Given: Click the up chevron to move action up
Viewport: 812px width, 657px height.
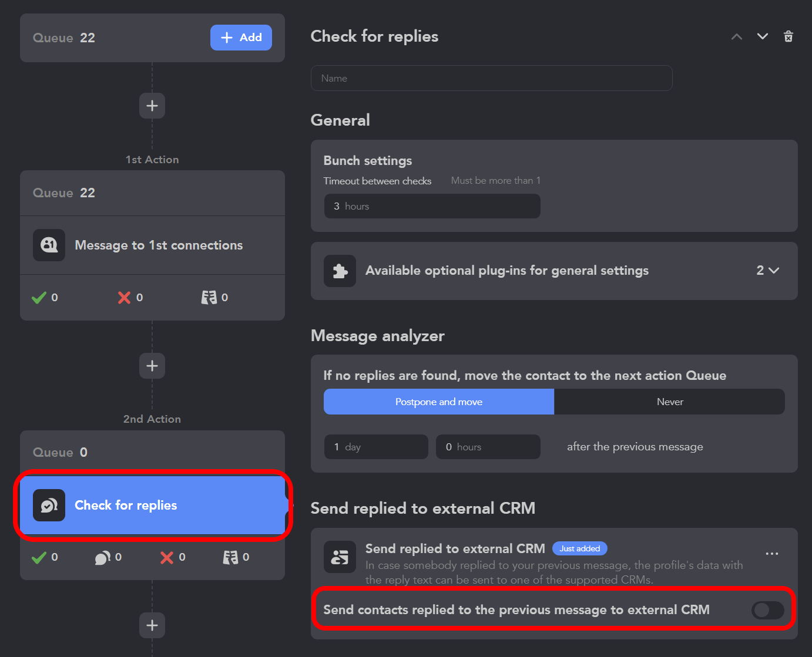Looking at the screenshot, I should (737, 36).
